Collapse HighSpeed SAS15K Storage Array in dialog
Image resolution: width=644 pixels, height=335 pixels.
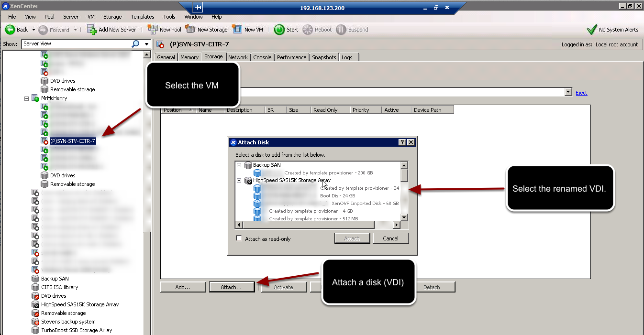(x=239, y=181)
